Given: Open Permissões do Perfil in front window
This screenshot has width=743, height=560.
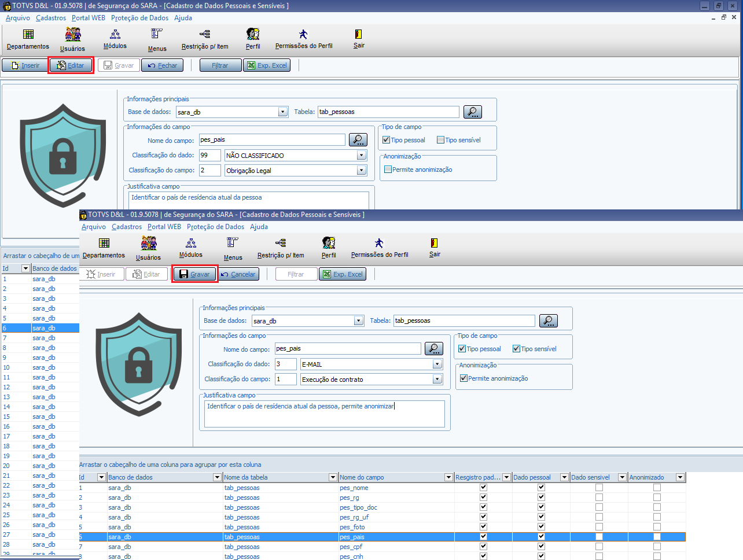Looking at the screenshot, I should [x=380, y=248].
